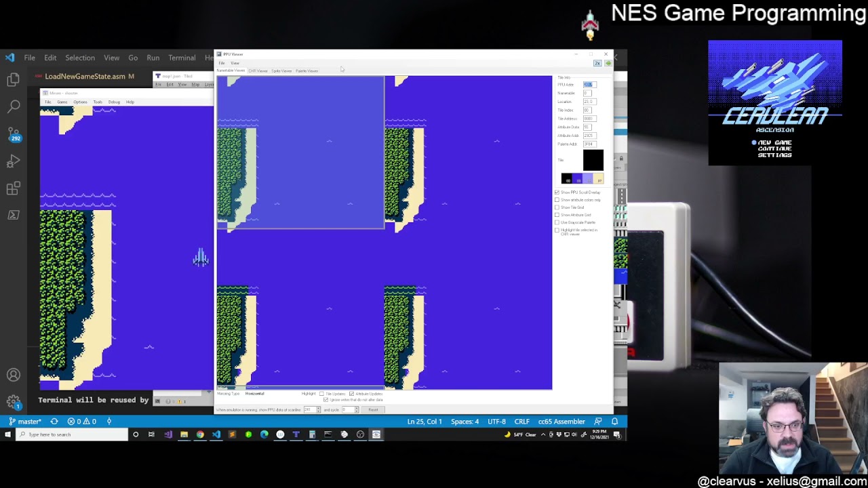
Task: Select the light purple palette color swatch
Action: click(x=588, y=178)
